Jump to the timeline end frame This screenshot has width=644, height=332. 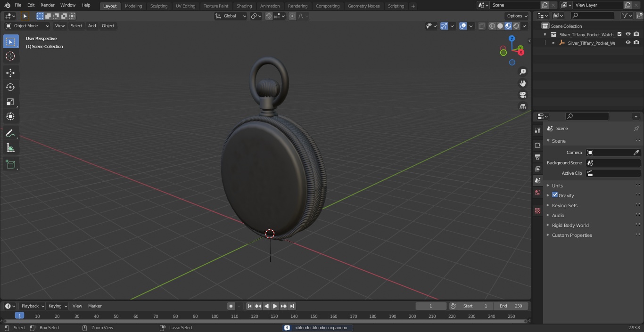(292, 306)
